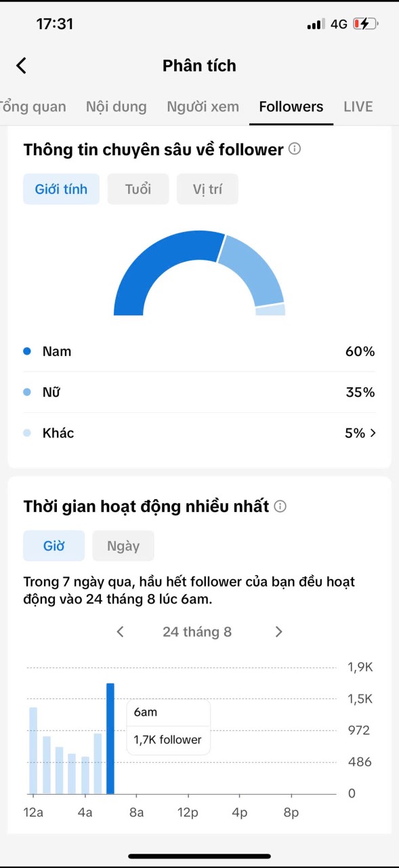Open the Người xem tab

coord(203,106)
